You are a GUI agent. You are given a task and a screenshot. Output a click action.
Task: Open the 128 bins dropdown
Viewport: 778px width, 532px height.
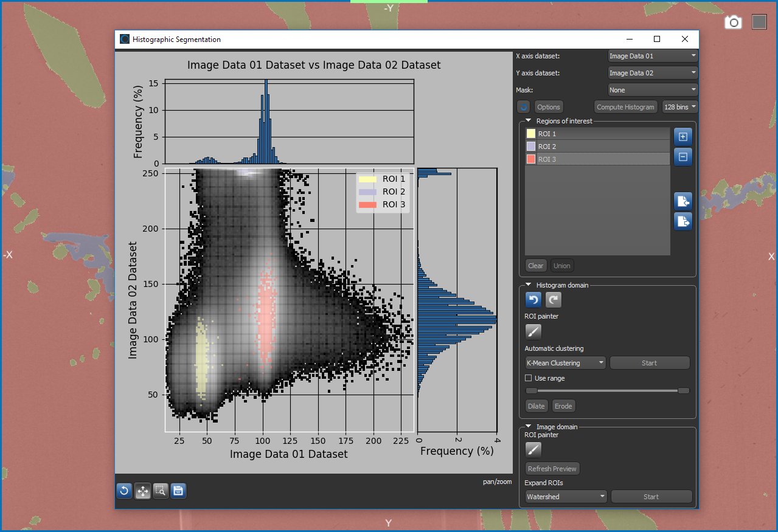click(679, 107)
